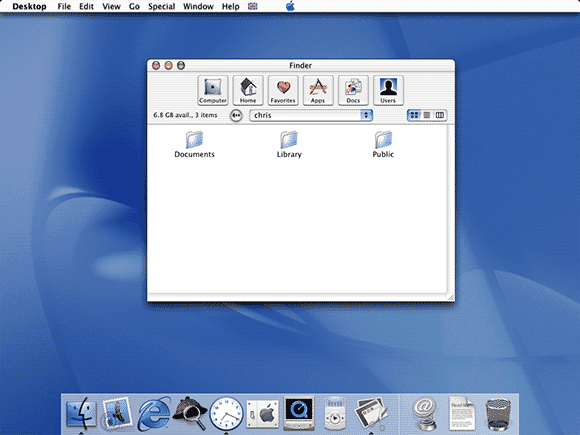Open the Go menu

click(134, 6)
